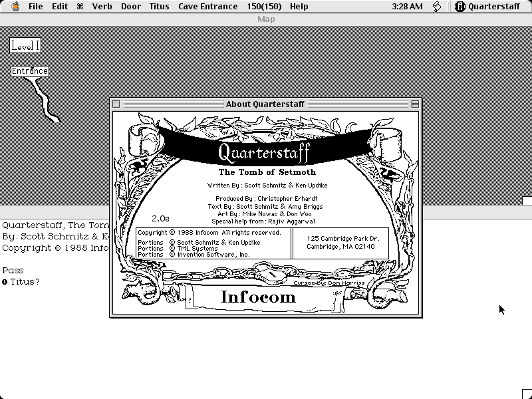Image resolution: width=532 pixels, height=399 pixels.
Task: Click the left dragon emblem on the banner
Action: tap(139, 166)
